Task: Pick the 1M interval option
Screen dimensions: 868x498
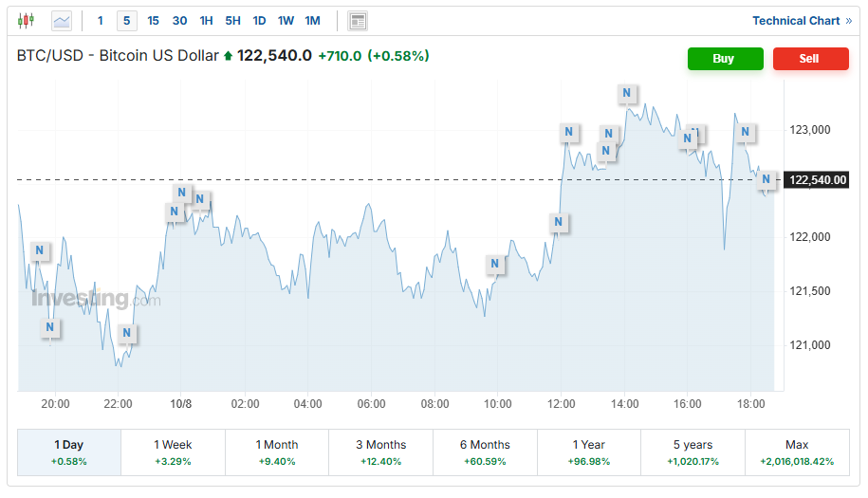Action: [312, 21]
